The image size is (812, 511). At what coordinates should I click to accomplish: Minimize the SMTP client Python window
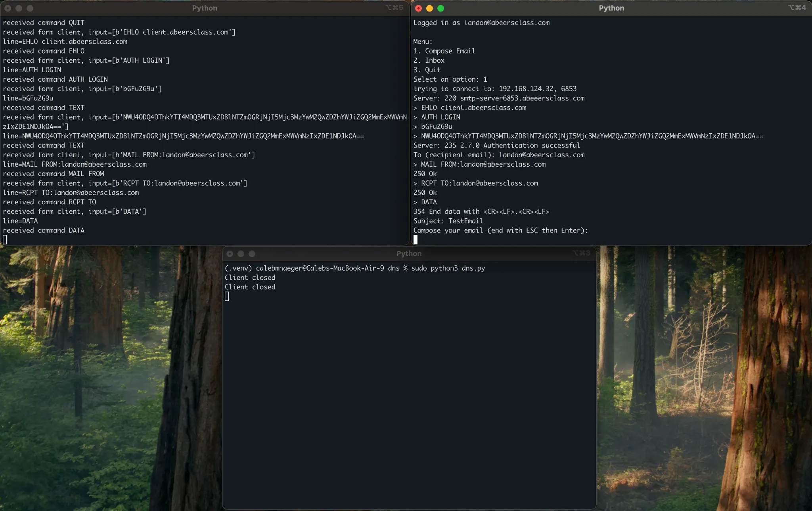click(x=429, y=8)
